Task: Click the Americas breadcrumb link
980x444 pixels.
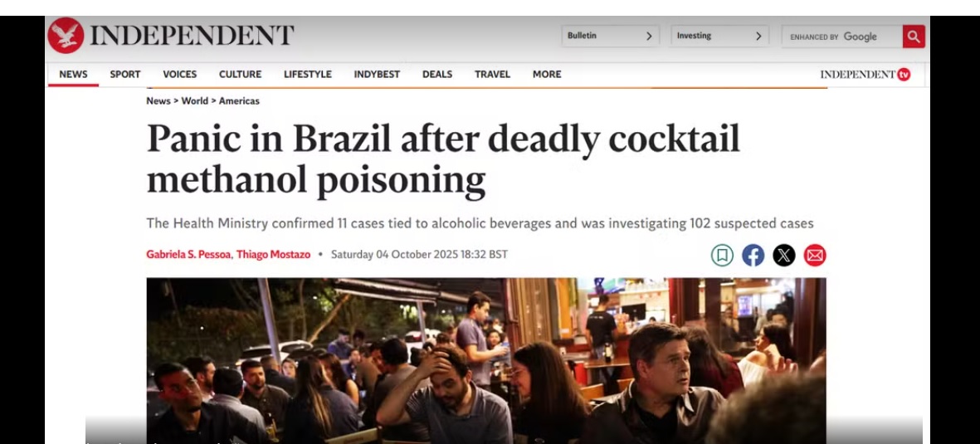Action: (x=239, y=100)
